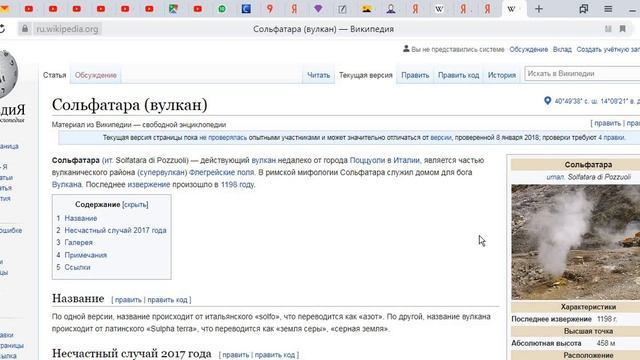This screenshot has width=640, height=360.
Task: Open user Обсуждение link in top bar
Action: pos(529,49)
